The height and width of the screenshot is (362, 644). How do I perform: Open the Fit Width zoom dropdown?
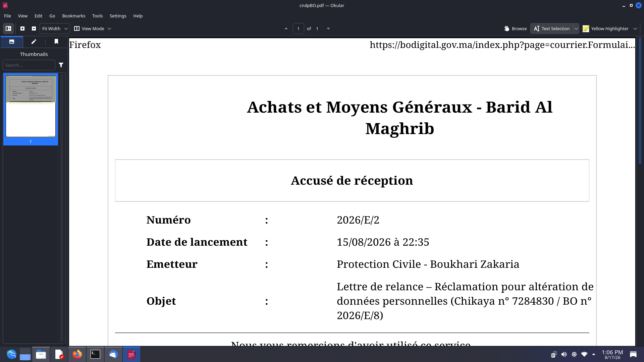[x=55, y=28]
